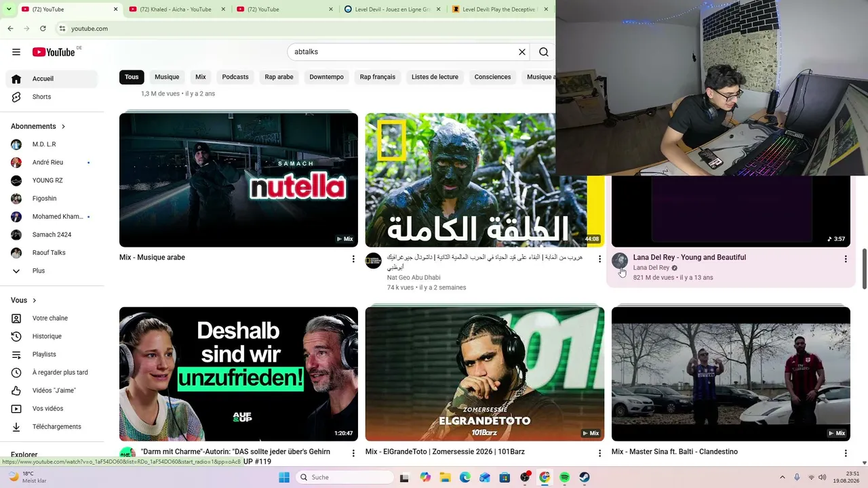The width and height of the screenshot is (868, 488).
Task: Click the magnifier search button
Action: pyautogui.click(x=544, y=52)
